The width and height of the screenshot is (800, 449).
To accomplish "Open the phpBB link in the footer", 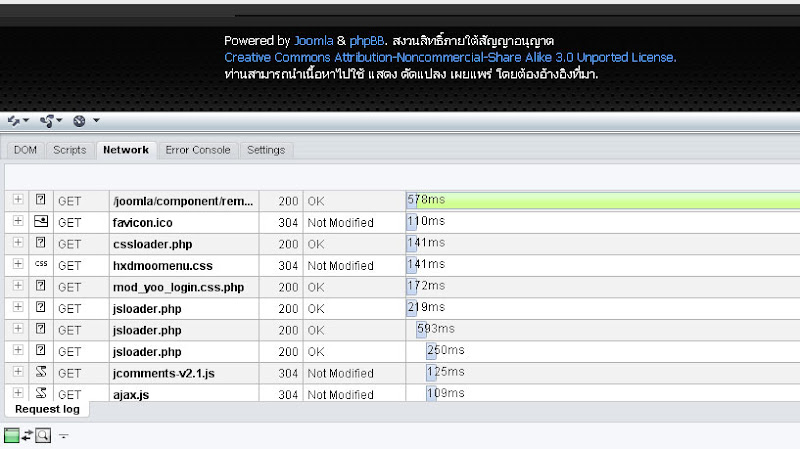I will pyautogui.click(x=366, y=41).
